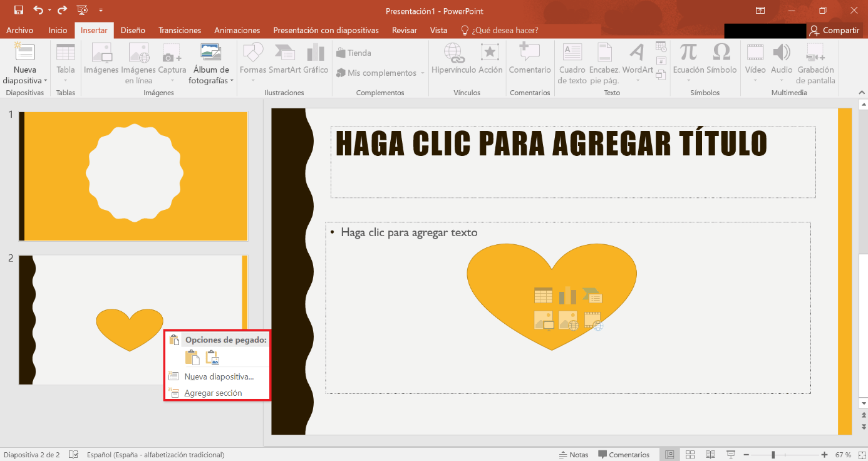Click the slide number icon
Image resolution: width=868 pixels, height=461 pixels.
pos(661,61)
